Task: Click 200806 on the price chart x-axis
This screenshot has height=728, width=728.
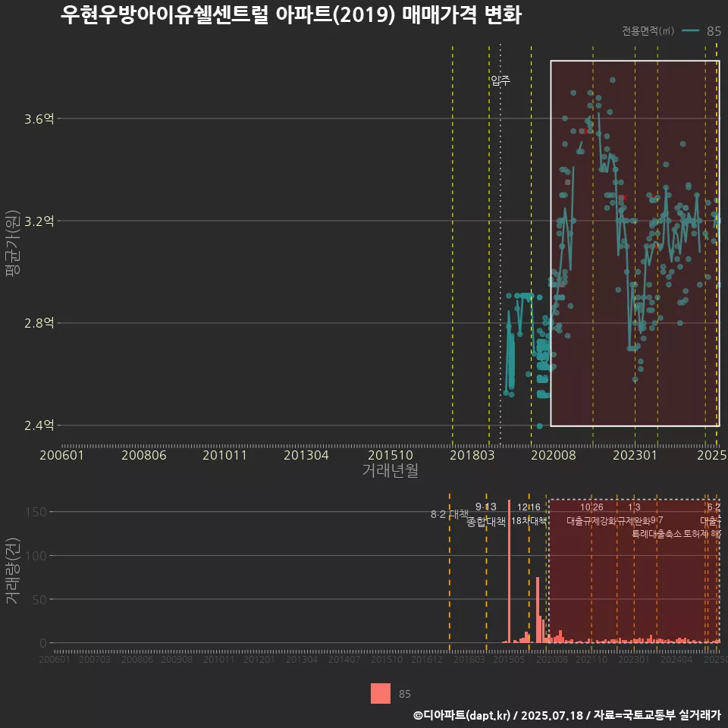Action: tap(143, 455)
